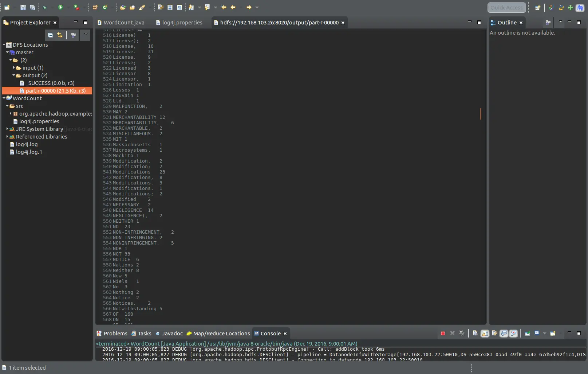Toggle Scroll Lock in the Console
This screenshot has width=588, height=374.
click(x=485, y=333)
